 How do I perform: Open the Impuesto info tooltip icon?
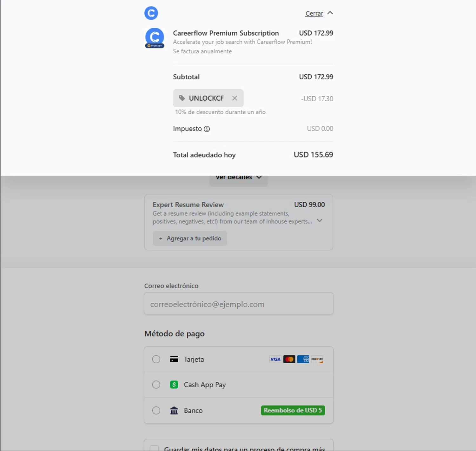207,129
